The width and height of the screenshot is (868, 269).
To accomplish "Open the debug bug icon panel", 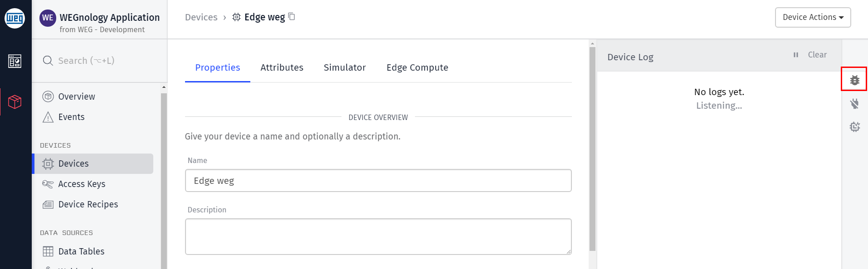I will click(x=854, y=80).
